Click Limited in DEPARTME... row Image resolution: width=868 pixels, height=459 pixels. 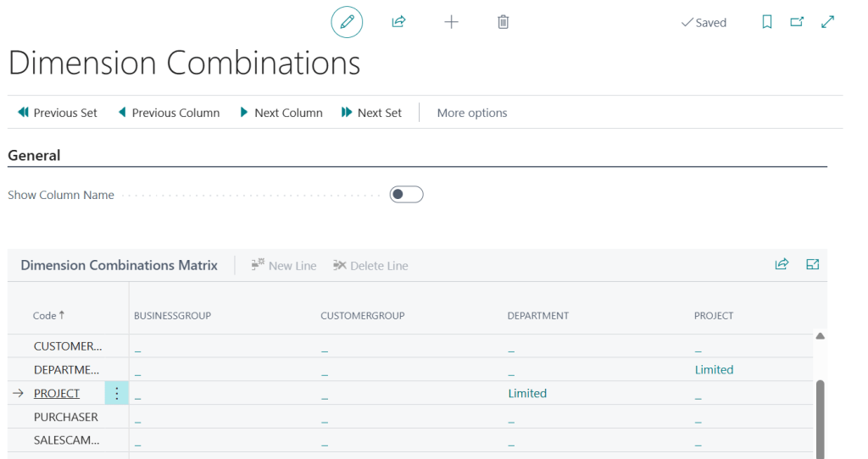[x=714, y=370]
